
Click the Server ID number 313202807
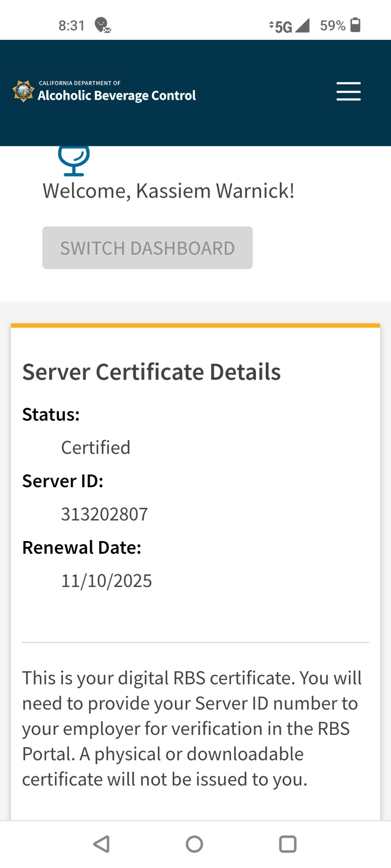coord(104,514)
